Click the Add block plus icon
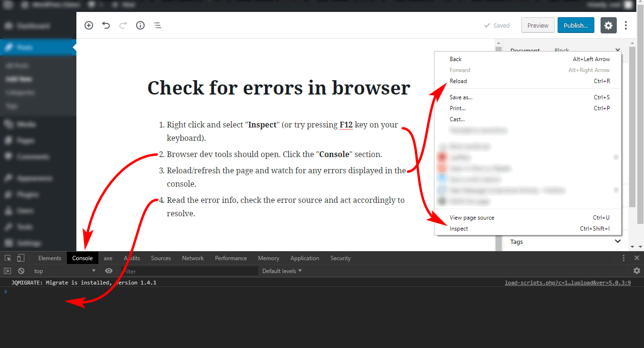 tap(89, 25)
